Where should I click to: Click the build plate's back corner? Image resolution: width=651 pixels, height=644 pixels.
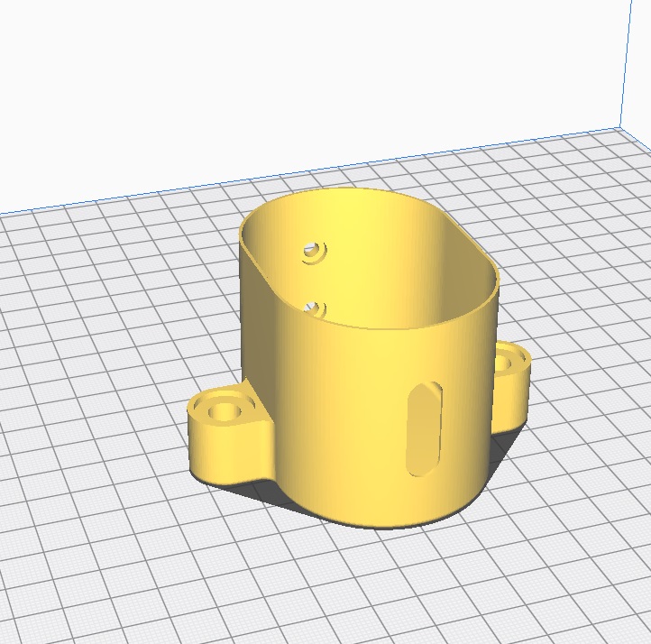(620, 127)
